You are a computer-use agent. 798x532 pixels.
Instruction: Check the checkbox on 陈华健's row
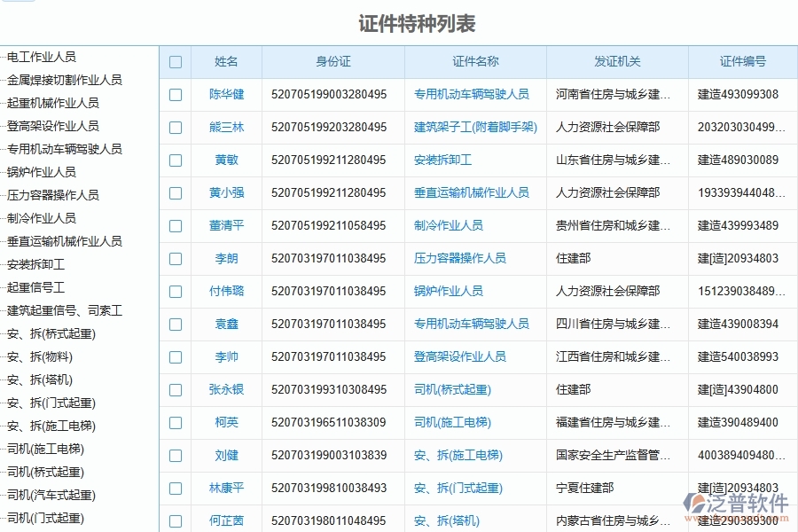click(x=175, y=95)
